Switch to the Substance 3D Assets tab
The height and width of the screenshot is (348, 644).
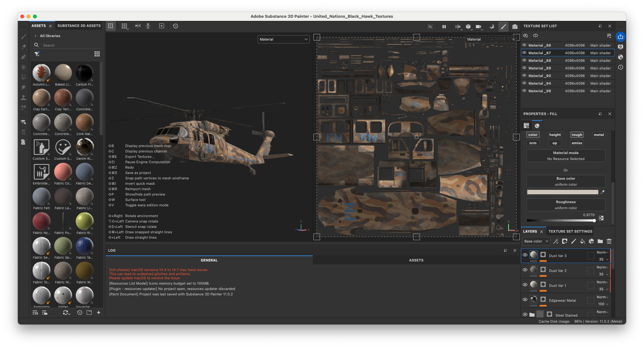(x=79, y=26)
